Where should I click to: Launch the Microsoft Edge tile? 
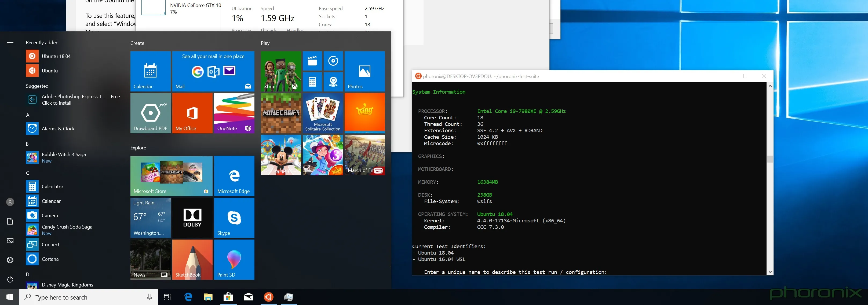coord(234,176)
